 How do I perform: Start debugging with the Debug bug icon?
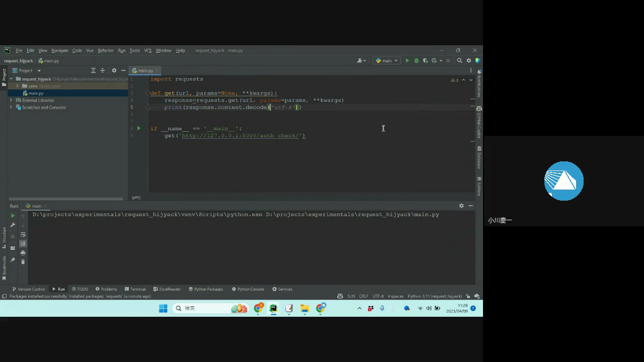coord(416,61)
